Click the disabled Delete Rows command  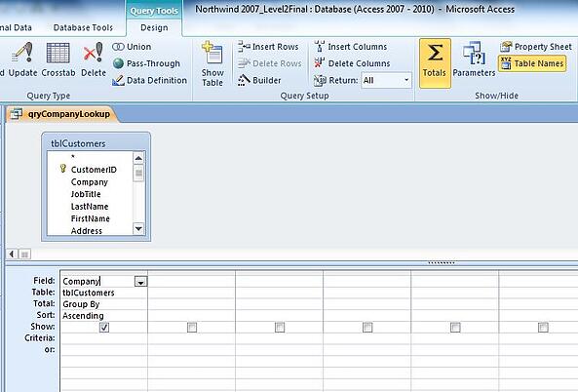[x=269, y=63]
